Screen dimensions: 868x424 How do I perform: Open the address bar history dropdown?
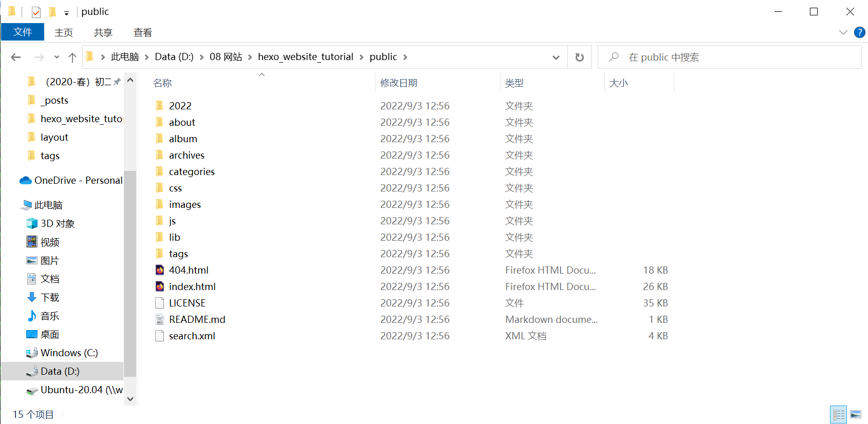pyautogui.click(x=556, y=57)
